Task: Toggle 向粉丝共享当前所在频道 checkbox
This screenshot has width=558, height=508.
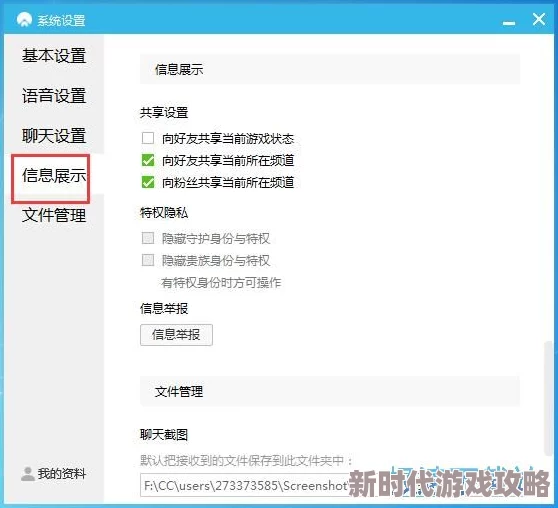Action: [148, 182]
